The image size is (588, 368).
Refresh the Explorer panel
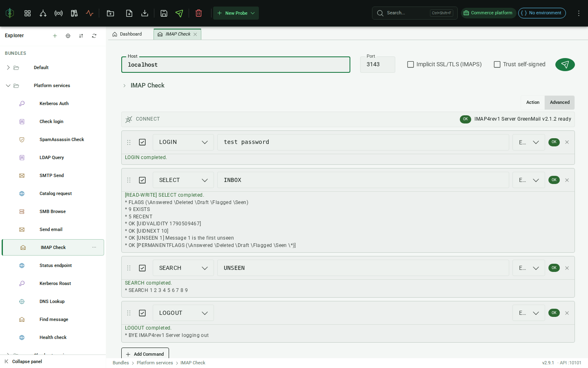pyautogui.click(x=94, y=36)
